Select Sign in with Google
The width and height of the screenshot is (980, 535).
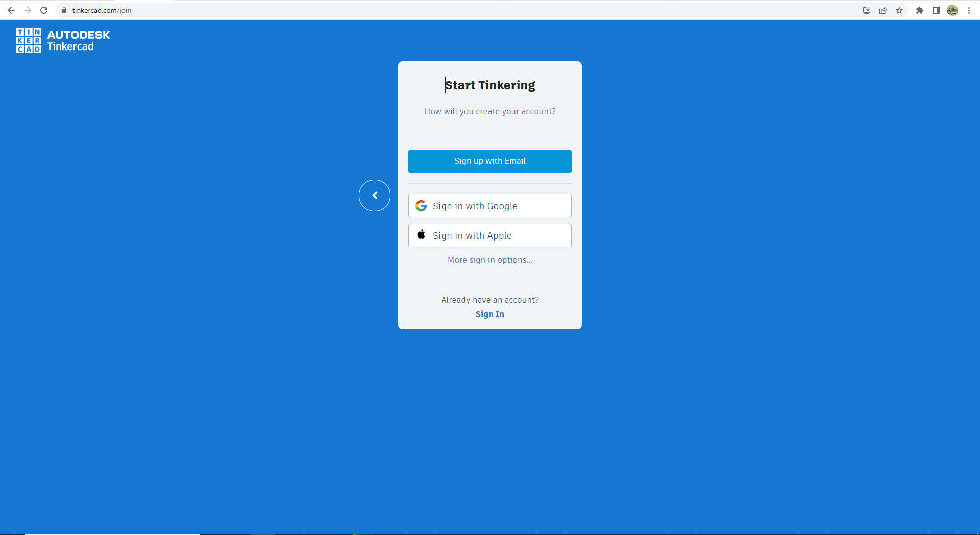point(489,206)
